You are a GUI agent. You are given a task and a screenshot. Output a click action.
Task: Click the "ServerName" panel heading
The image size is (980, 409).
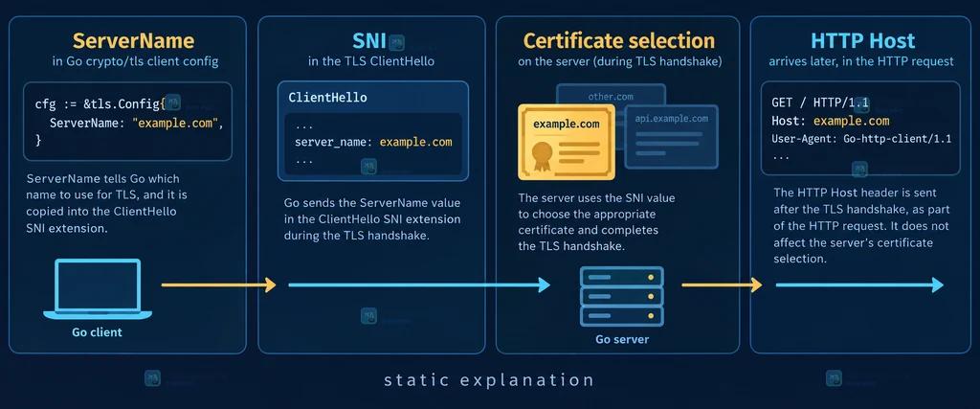click(x=134, y=41)
